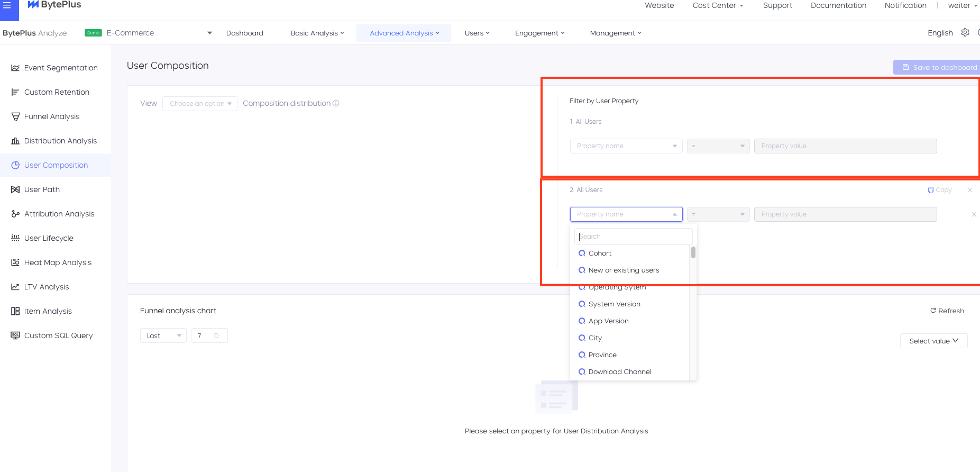Click the User Composition pie icon

(15, 165)
